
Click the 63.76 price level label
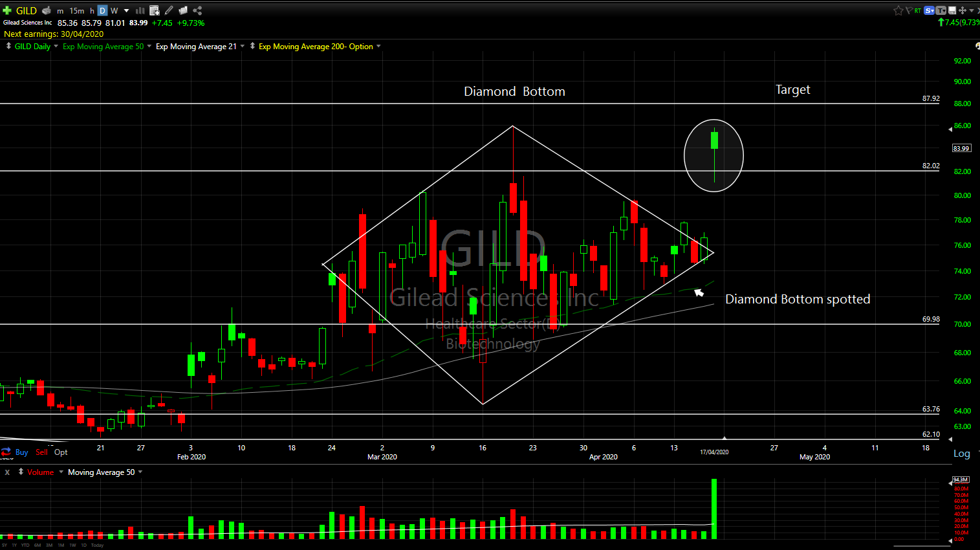931,409
